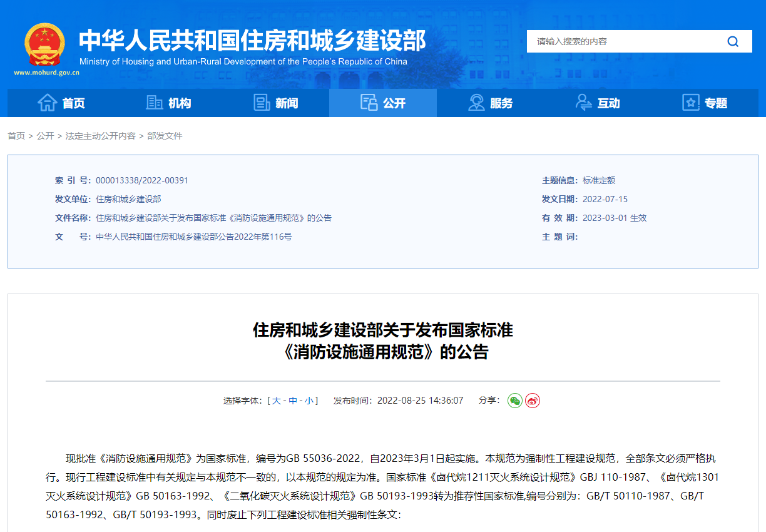
Task: Open 部发文件 breadcrumb link
Action: (x=165, y=136)
